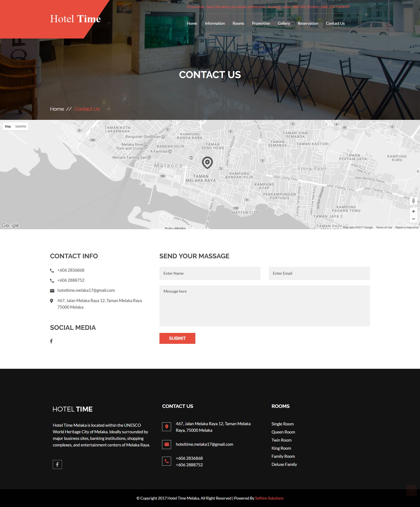Open the Promotion navigation menu
Screen dimensions: 420x507
261,23
